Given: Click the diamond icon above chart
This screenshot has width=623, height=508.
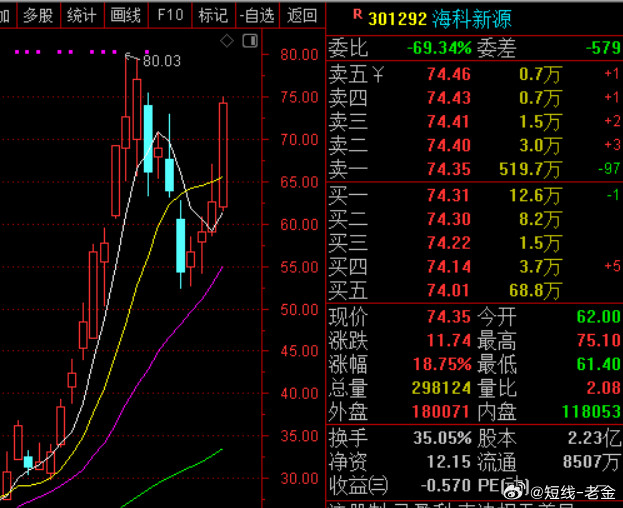Looking at the screenshot, I should (x=227, y=41).
